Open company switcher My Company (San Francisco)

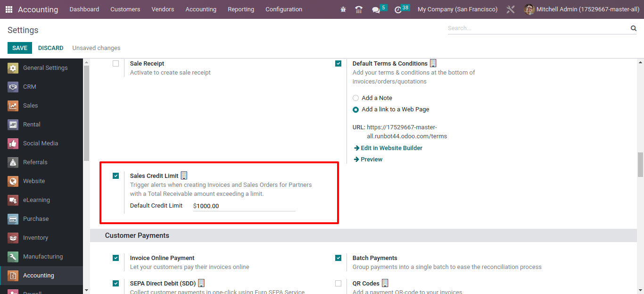point(457,9)
